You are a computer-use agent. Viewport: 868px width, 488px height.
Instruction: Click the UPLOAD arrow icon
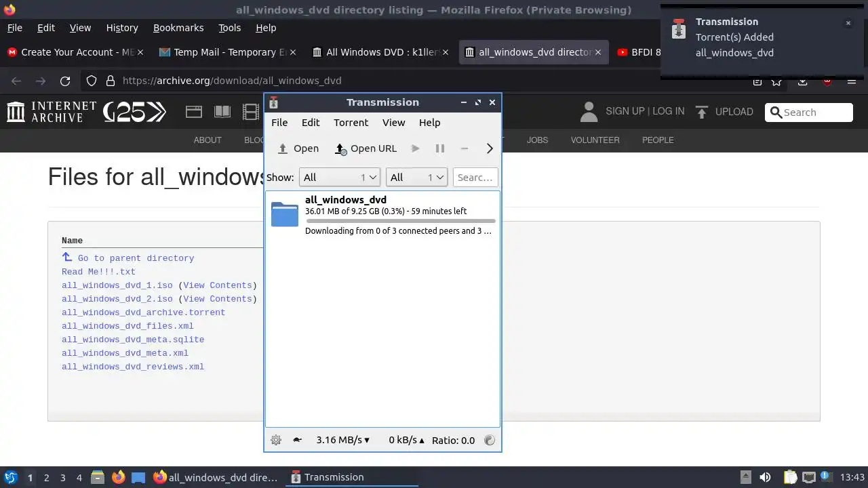[702, 112]
